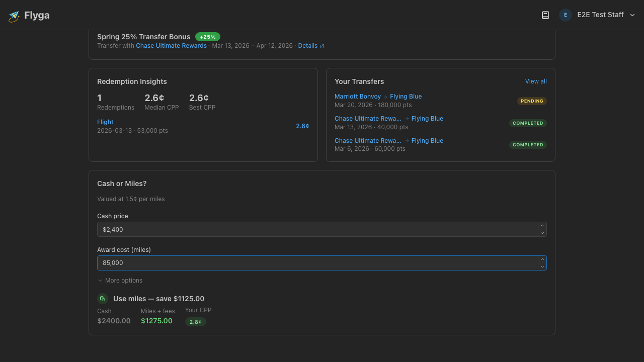
Task: Open the E2E Test Staff account menu chevron
Action: pyautogui.click(x=632, y=15)
